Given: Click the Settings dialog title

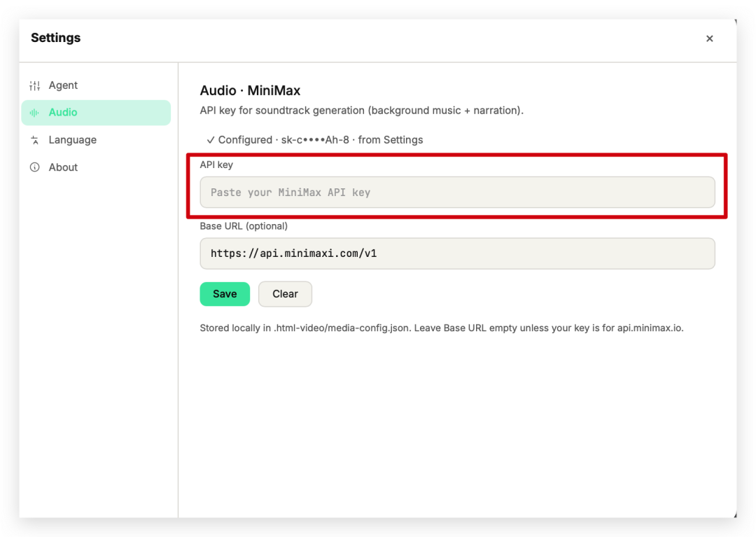Looking at the screenshot, I should (x=56, y=38).
